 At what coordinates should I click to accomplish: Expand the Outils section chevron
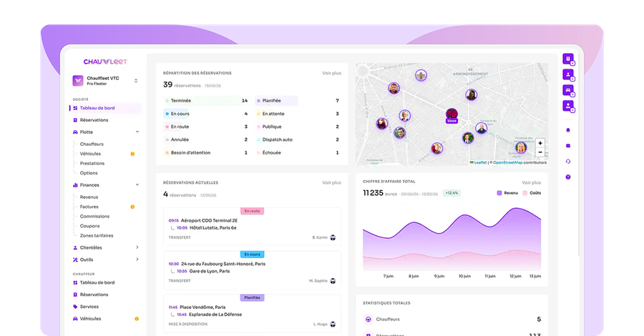[137, 260]
